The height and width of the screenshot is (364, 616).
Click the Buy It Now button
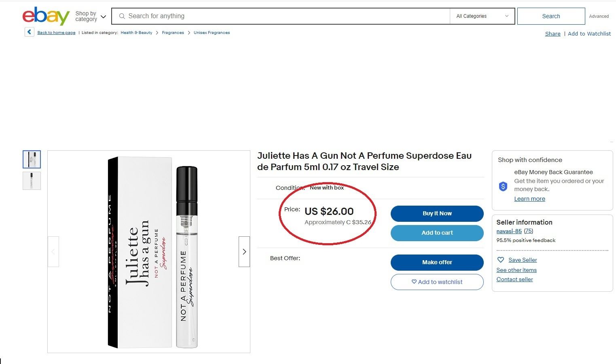(437, 213)
